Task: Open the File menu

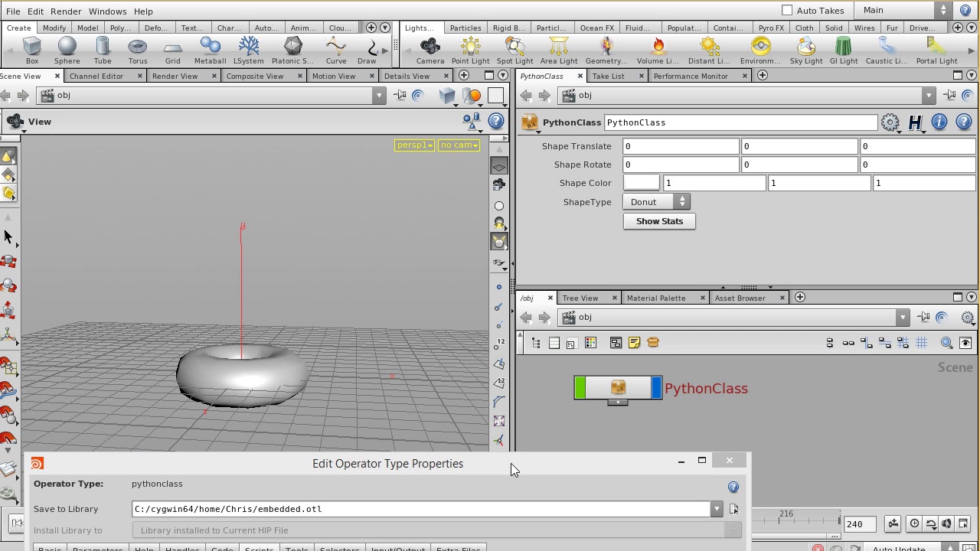Action: [x=13, y=11]
